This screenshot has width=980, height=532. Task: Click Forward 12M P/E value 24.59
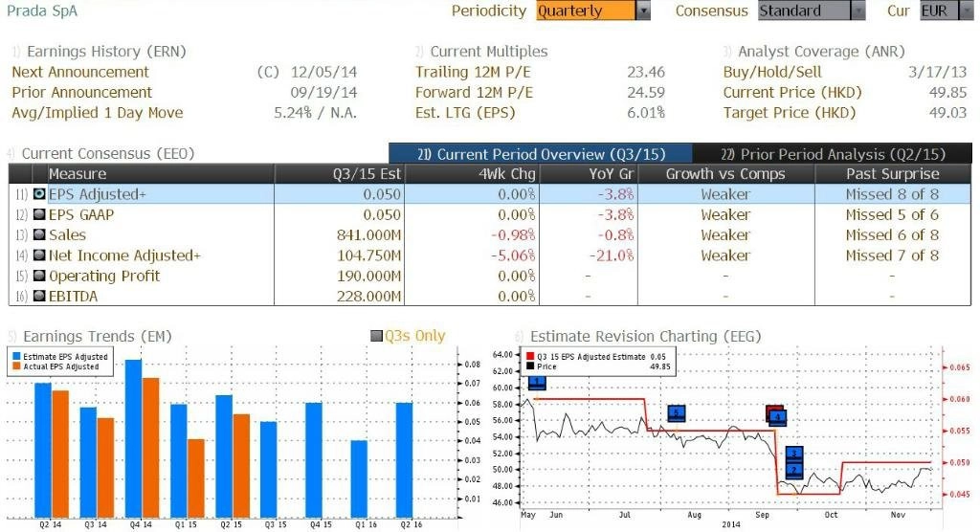pos(646,93)
